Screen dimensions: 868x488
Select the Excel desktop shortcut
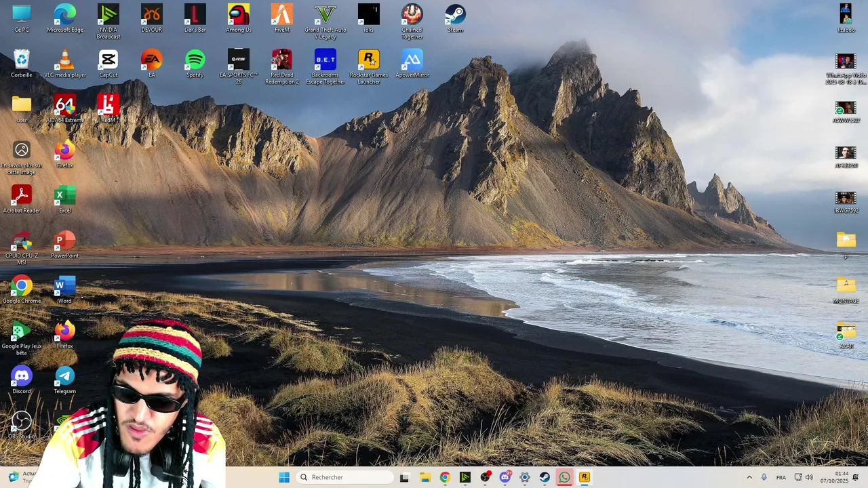[65, 199]
